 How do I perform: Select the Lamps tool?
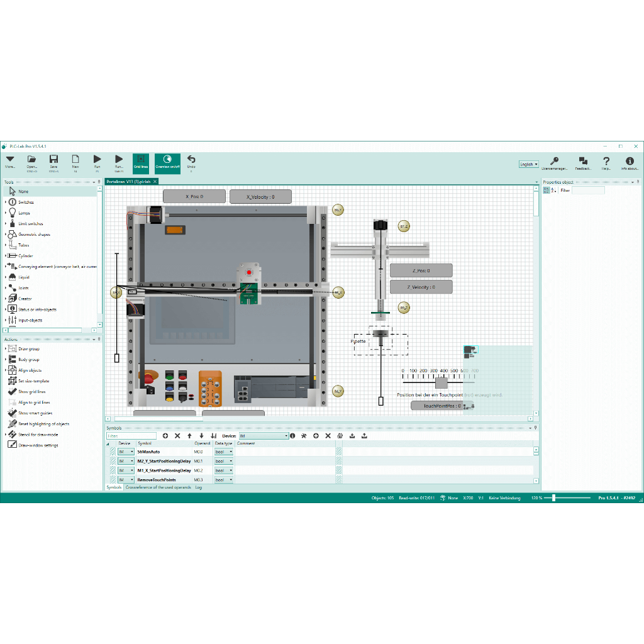click(x=26, y=213)
